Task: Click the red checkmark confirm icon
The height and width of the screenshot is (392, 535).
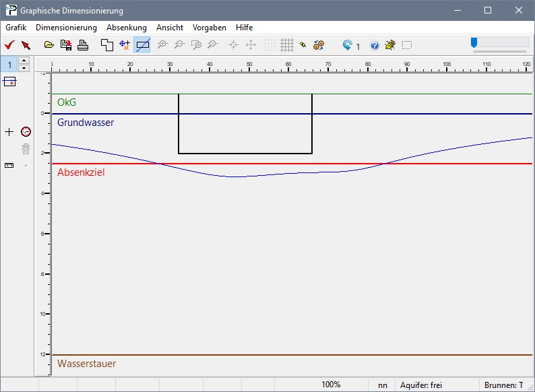Action: tap(9, 45)
